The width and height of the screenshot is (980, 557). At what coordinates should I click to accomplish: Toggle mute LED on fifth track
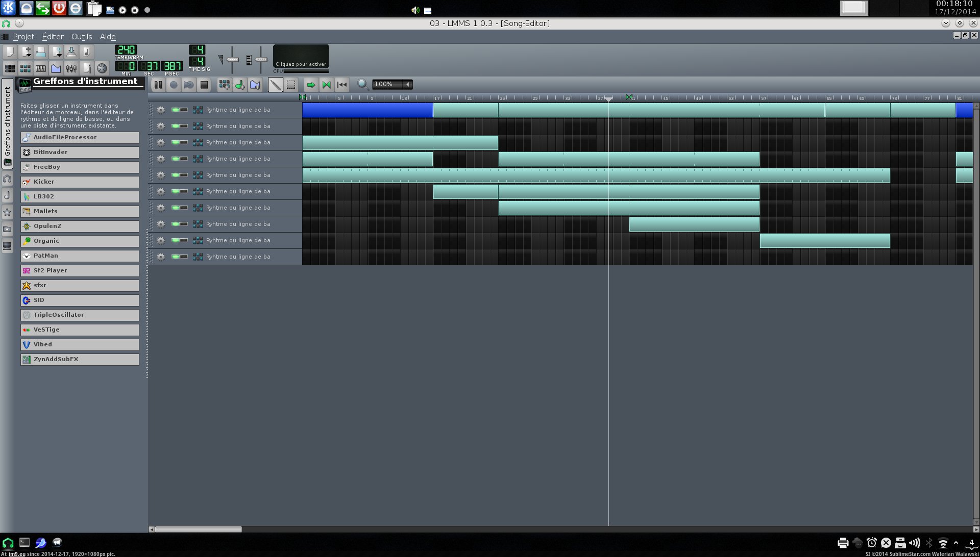pos(176,175)
